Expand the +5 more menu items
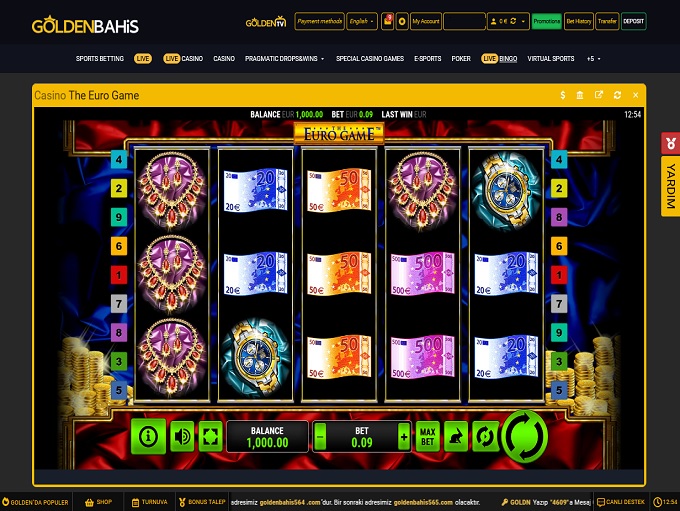680x511 pixels. [x=593, y=59]
